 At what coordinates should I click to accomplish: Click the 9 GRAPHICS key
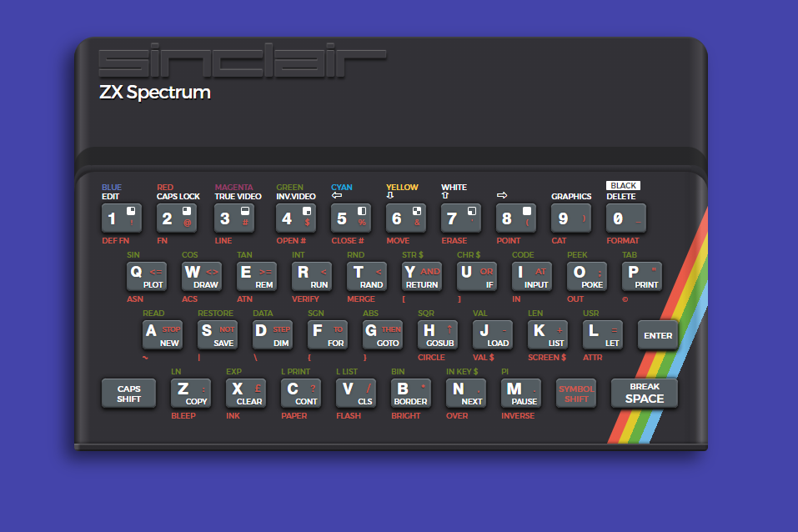(x=571, y=218)
